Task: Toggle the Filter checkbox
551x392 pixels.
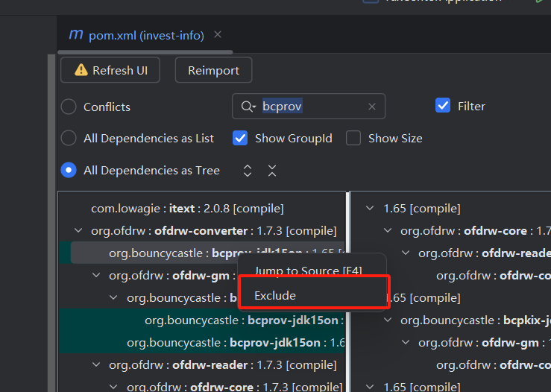Action: [x=443, y=105]
